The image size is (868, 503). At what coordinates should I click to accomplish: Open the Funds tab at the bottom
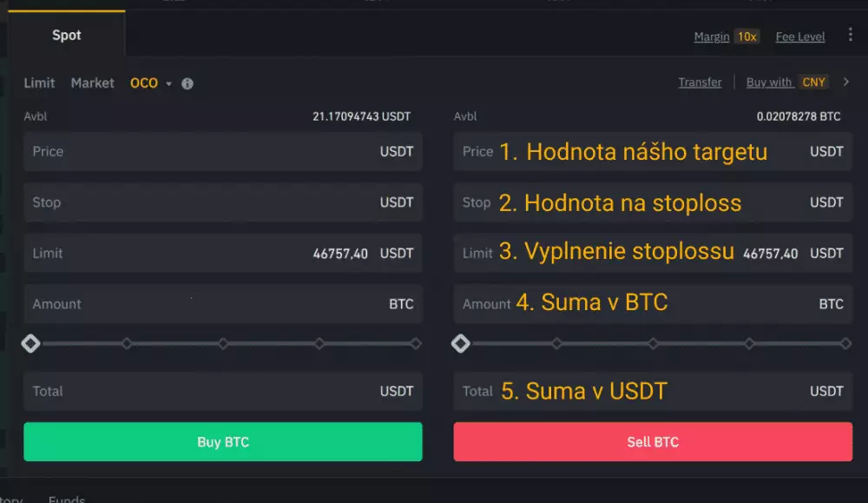[x=66, y=498]
